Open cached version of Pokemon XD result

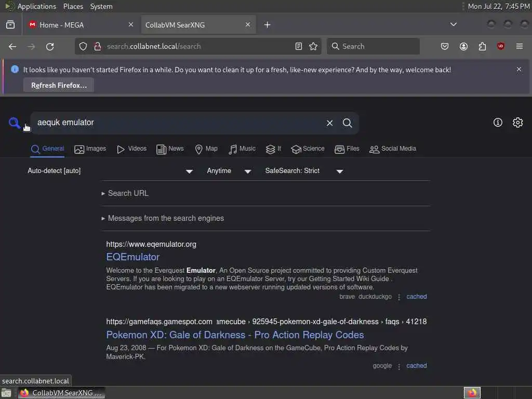416,366
